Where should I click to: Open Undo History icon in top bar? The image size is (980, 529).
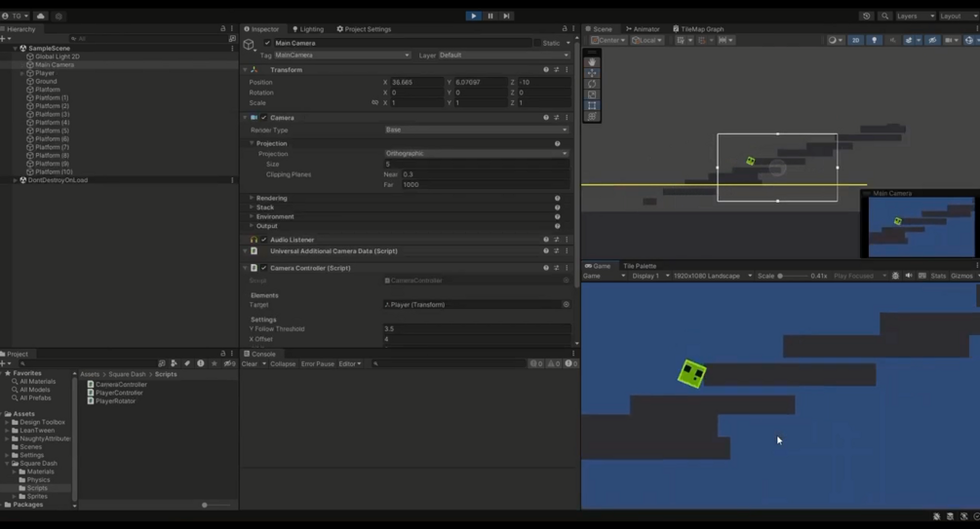point(866,17)
